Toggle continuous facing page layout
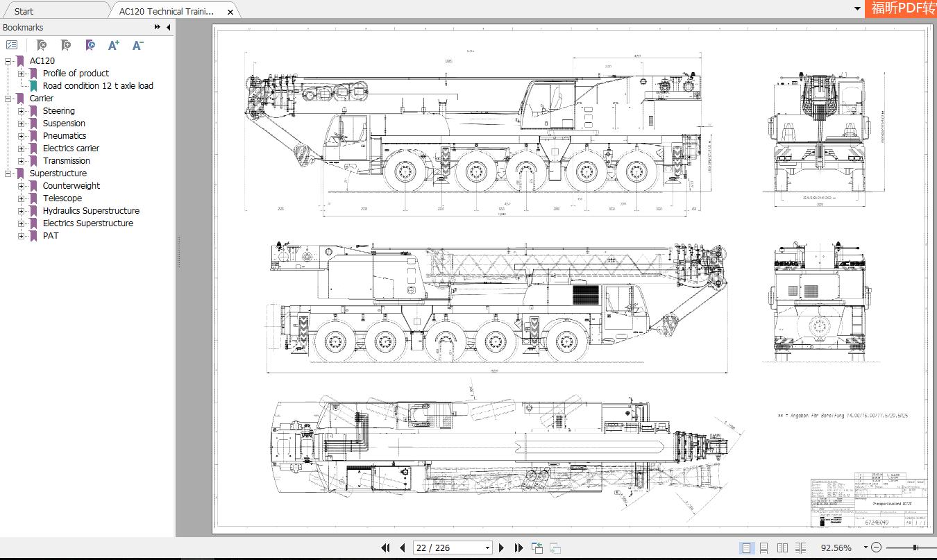This screenshot has height=560, width=937. pos(799,548)
